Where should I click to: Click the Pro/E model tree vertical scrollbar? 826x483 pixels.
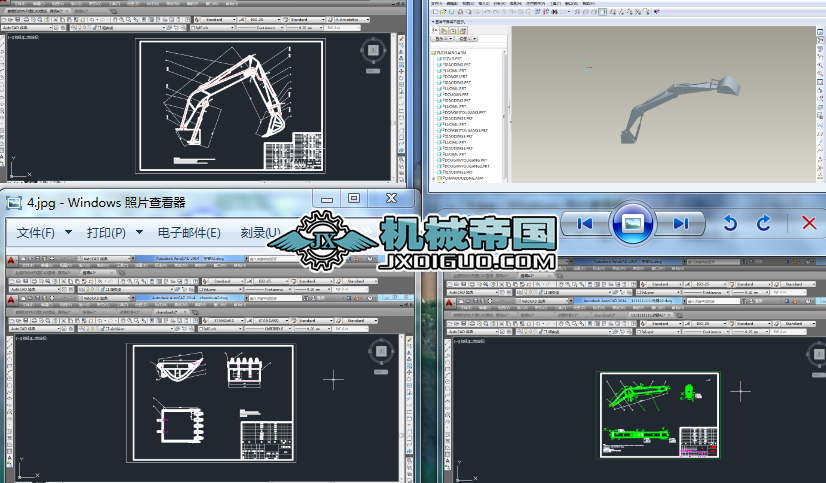(x=504, y=113)
